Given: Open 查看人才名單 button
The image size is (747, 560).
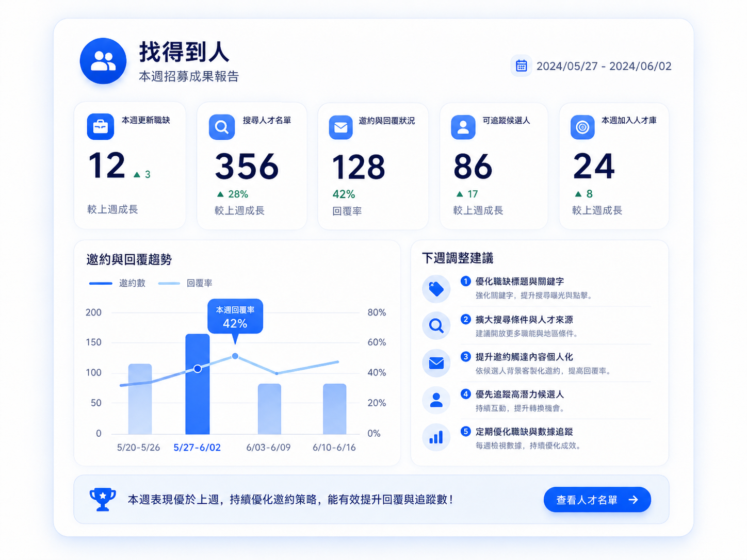Looking at the screenshot, I should click(x=597, y=500).
